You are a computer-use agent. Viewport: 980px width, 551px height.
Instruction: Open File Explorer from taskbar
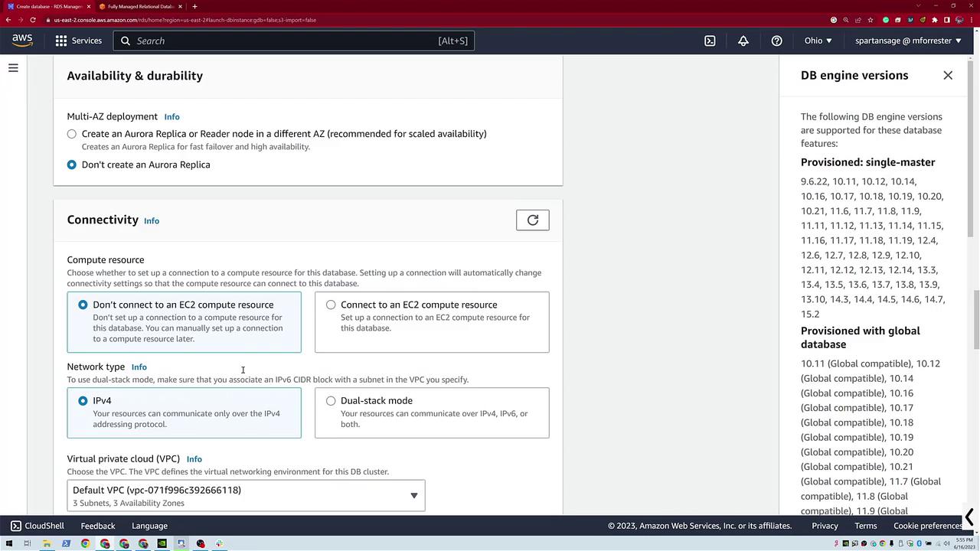pyautogui.click(x=47, y=543)
